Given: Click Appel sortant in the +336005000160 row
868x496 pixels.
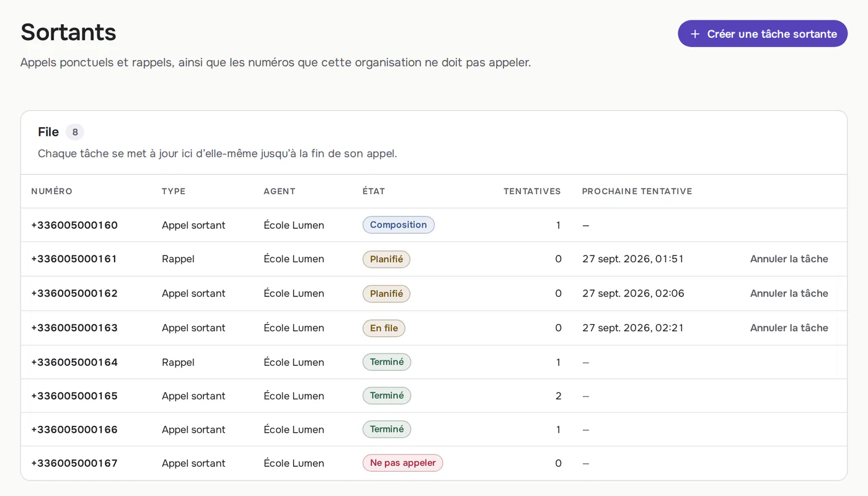Looking at the screenshot, I should [x=193, y=225].
